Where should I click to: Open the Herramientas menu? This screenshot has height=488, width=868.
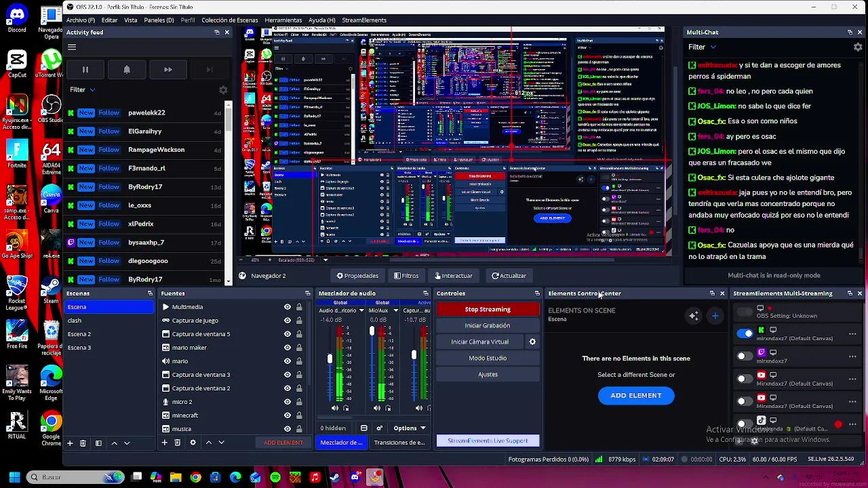pos(283,20)
